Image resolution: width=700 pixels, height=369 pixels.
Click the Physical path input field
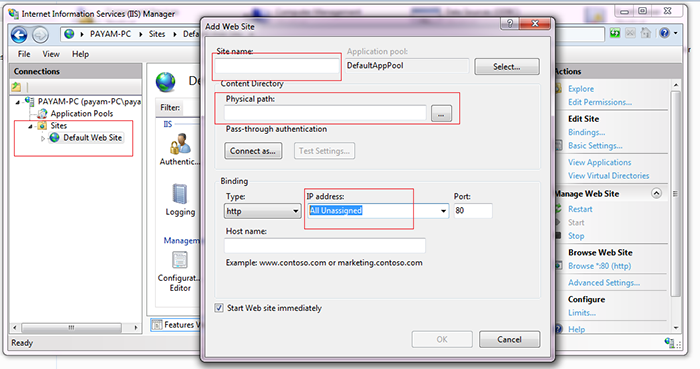[325, 113]
